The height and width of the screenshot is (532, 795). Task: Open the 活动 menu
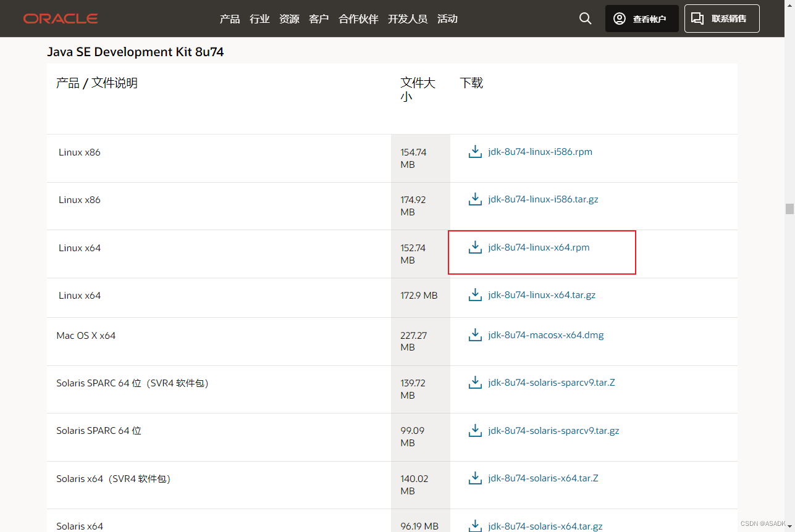click(x=447, y=19)
